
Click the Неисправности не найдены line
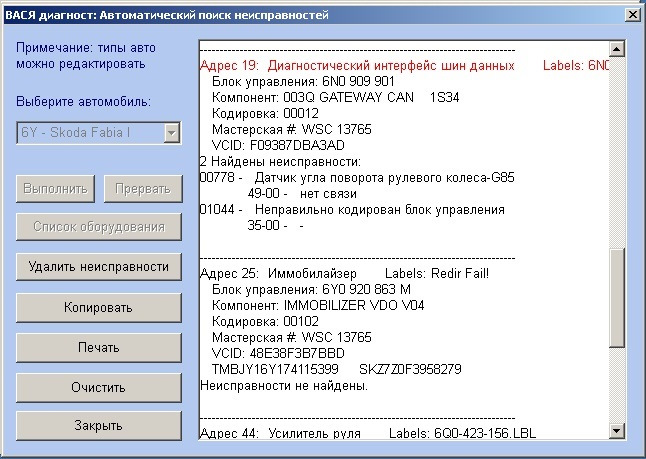[284, 386]
